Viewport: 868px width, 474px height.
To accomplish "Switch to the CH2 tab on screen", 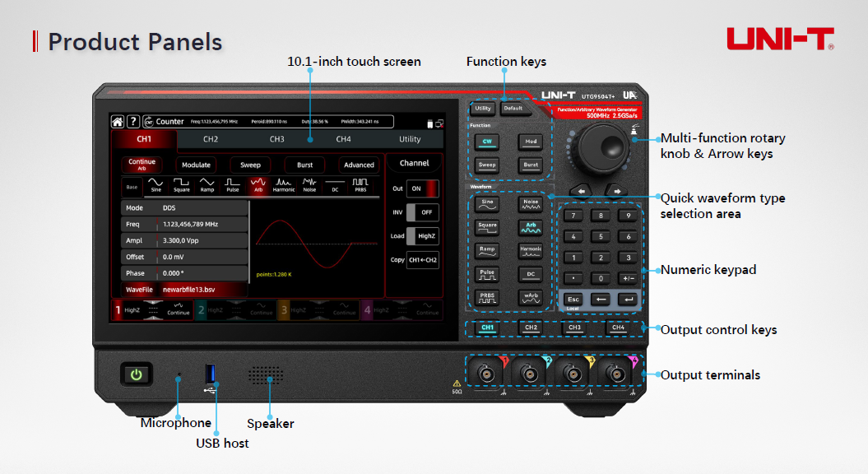I will tap(211, 140).
